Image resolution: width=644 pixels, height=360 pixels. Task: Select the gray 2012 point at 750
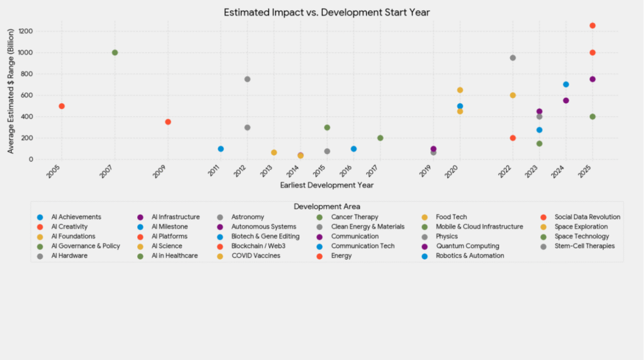click(x=247, y=79)
